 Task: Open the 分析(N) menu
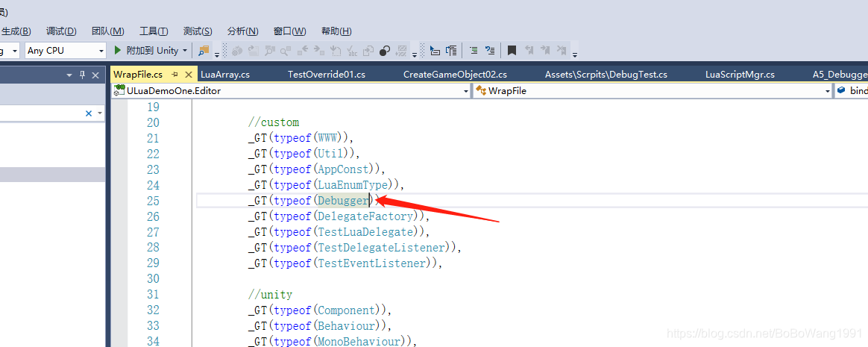point(243,31)
